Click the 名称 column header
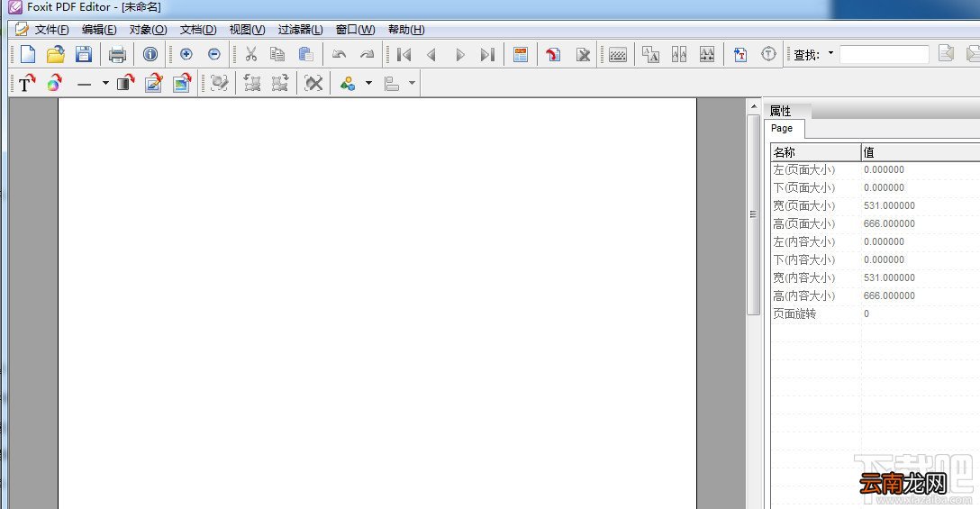The width and height of the screenshot is (980, 509). (816, 152)
